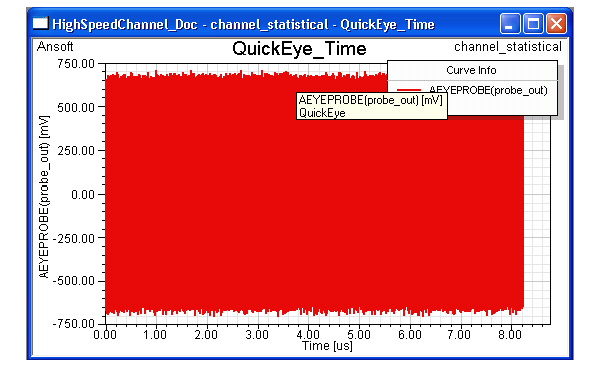Screen dimensions: 600x369
Task: Click the window icon in title bar
Action: (x=41, y=24)
